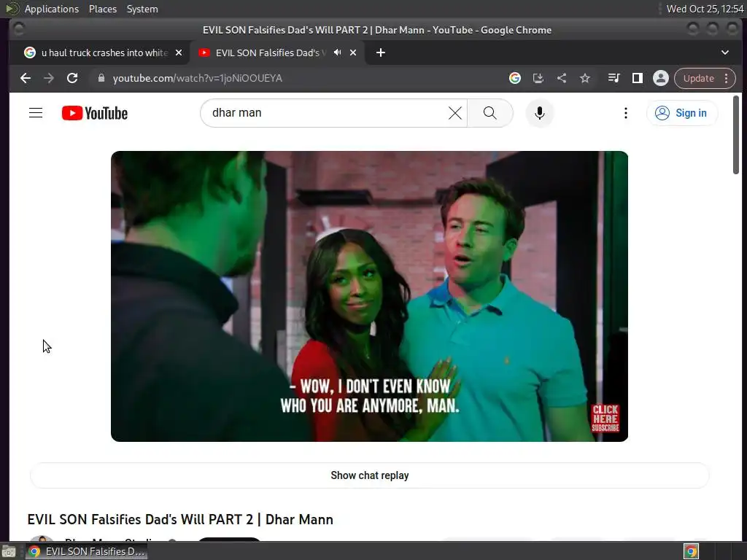The image size is (747, 560).
Task: Go forward in browser history
Action: coord(49,78)
